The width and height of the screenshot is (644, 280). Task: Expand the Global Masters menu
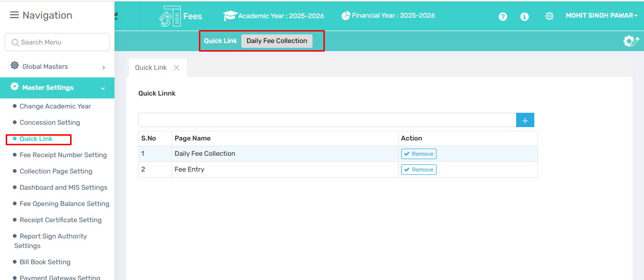click(x=57, y=66)
